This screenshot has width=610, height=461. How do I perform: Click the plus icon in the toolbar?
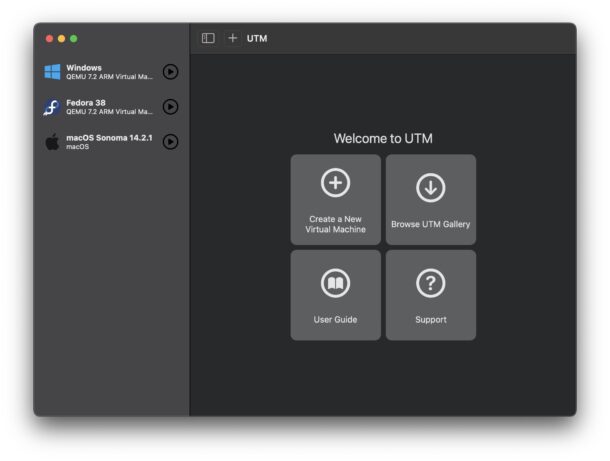233,38
